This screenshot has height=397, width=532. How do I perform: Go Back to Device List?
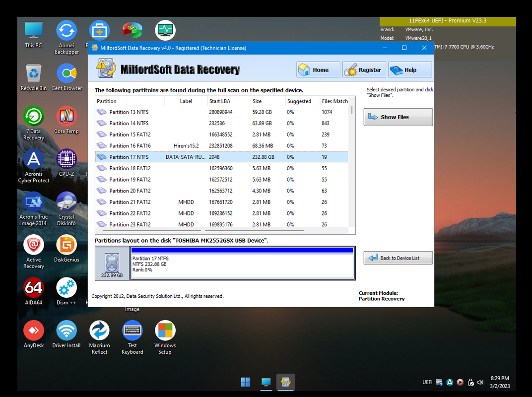(398, 258)
